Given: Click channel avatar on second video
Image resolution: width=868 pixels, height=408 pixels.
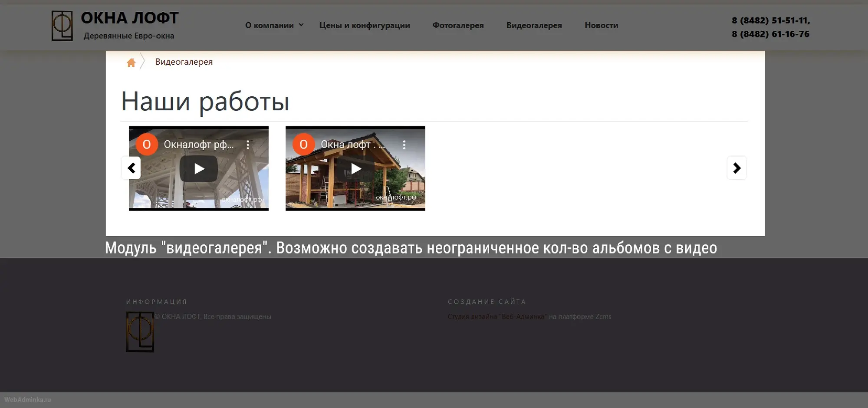Looking at the screenshot, I should 303,145.
